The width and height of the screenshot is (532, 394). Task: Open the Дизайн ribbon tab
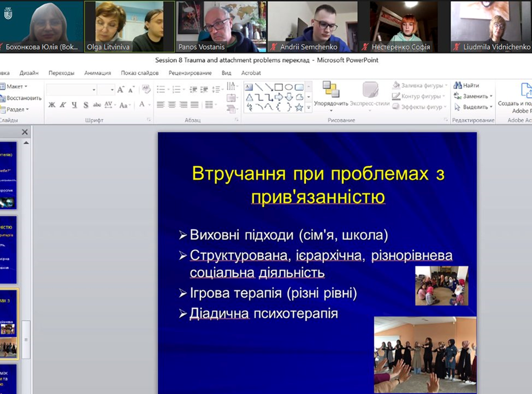click(x=29, y=73)
